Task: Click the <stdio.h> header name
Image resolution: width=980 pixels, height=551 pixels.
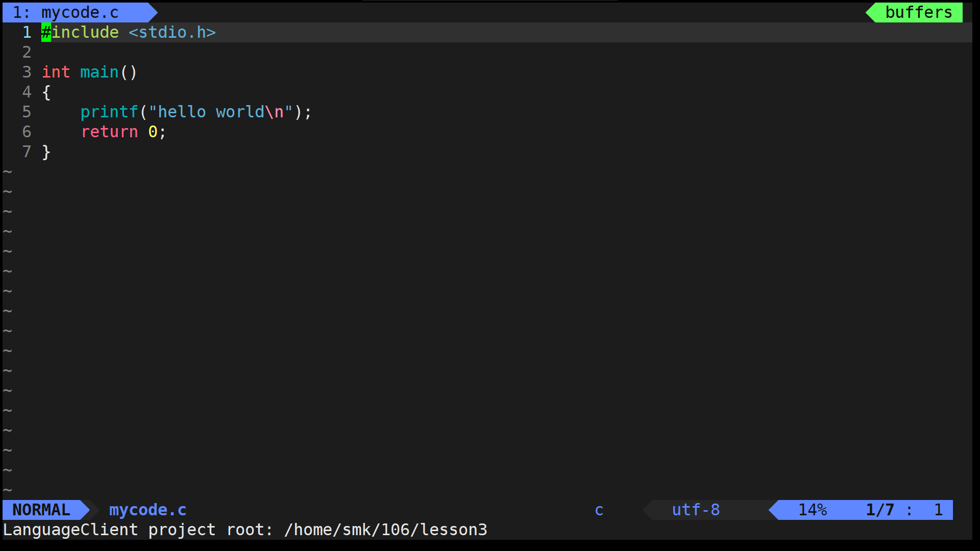Action: point(172,32)
